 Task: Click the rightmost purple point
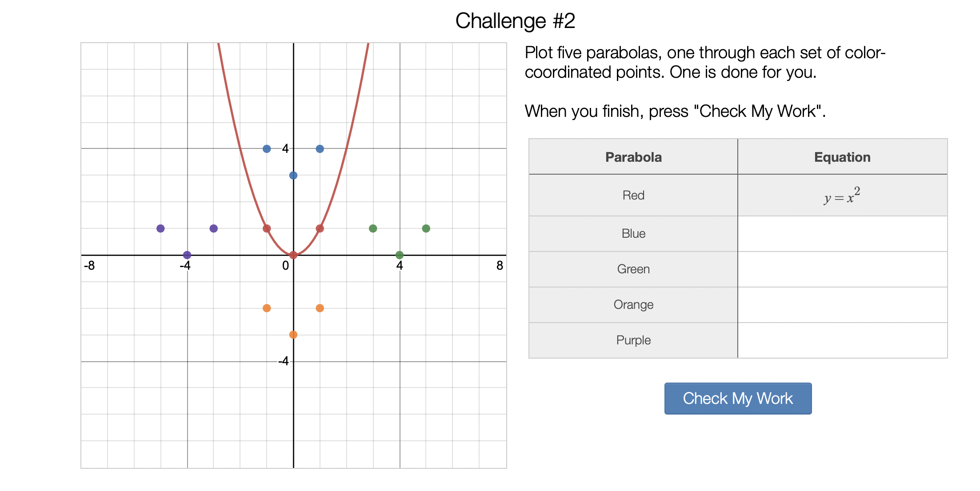(214, 228)
